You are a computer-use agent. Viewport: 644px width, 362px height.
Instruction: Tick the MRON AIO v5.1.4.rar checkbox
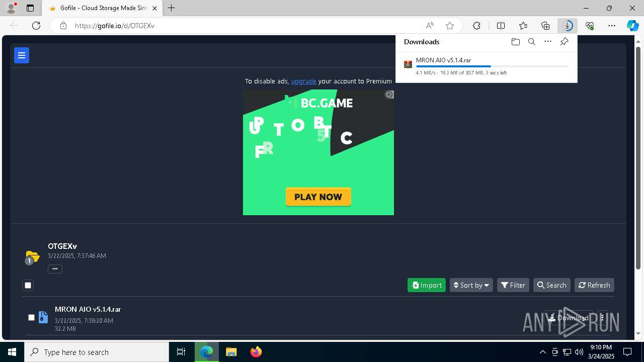pos(31,317)
